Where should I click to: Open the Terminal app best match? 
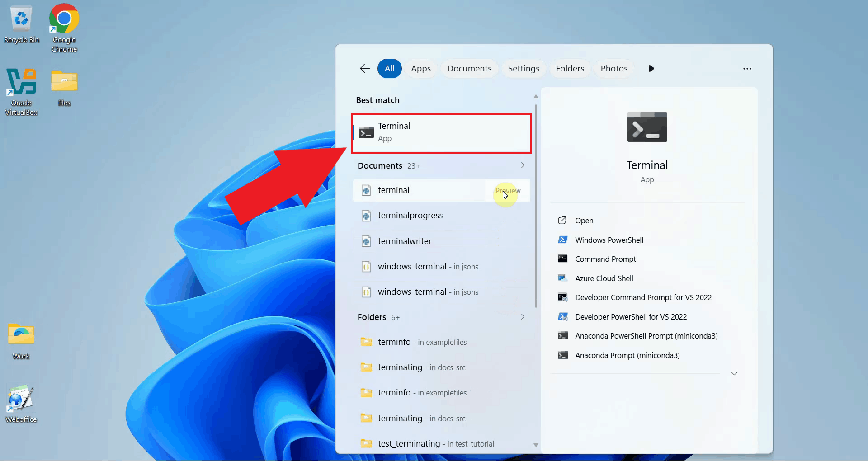(441, 132)
